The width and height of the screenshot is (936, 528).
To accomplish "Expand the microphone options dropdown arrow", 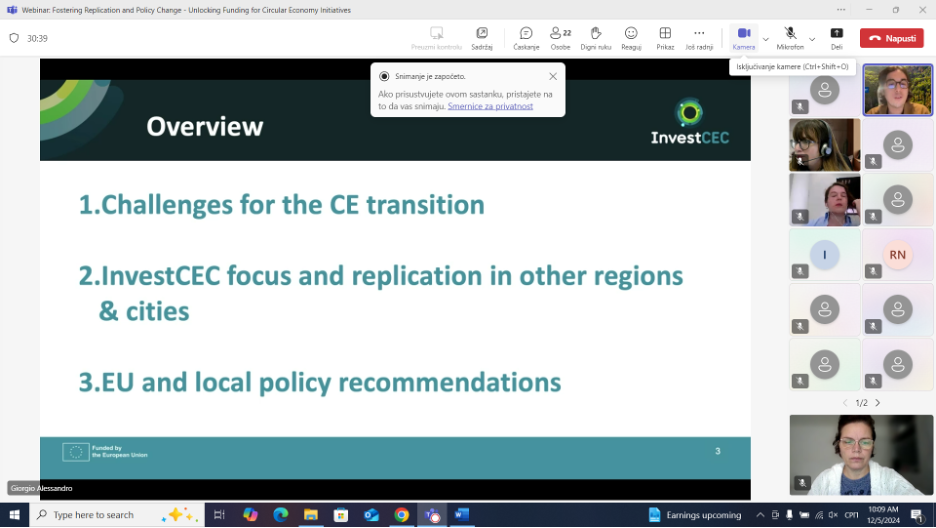I will [x=812, y=39].
